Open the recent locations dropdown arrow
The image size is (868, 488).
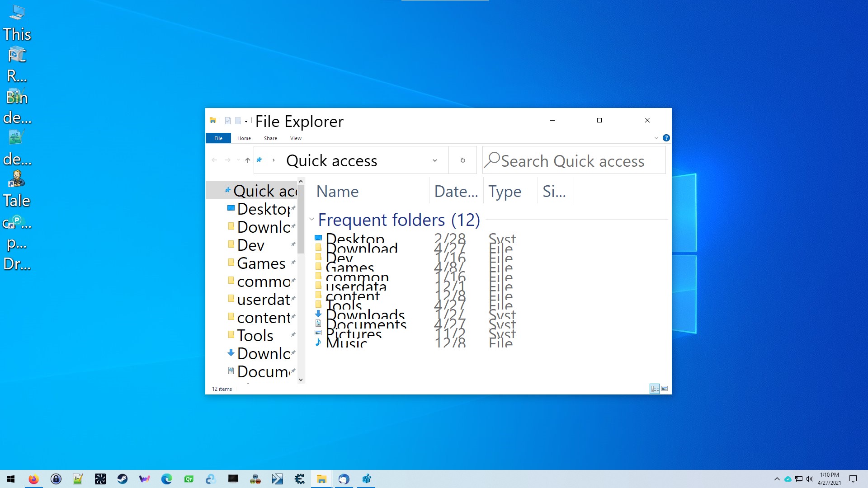point(238,160)
